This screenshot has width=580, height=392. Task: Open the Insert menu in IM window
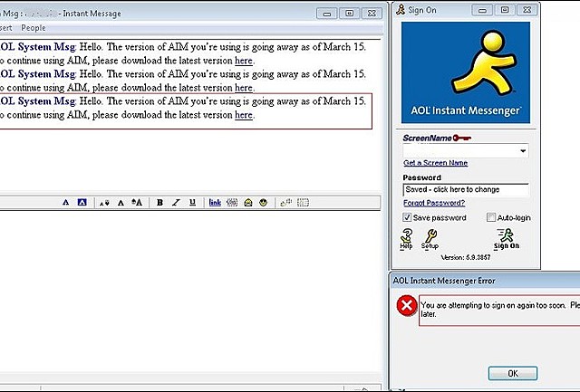click(x=6, y=28)
